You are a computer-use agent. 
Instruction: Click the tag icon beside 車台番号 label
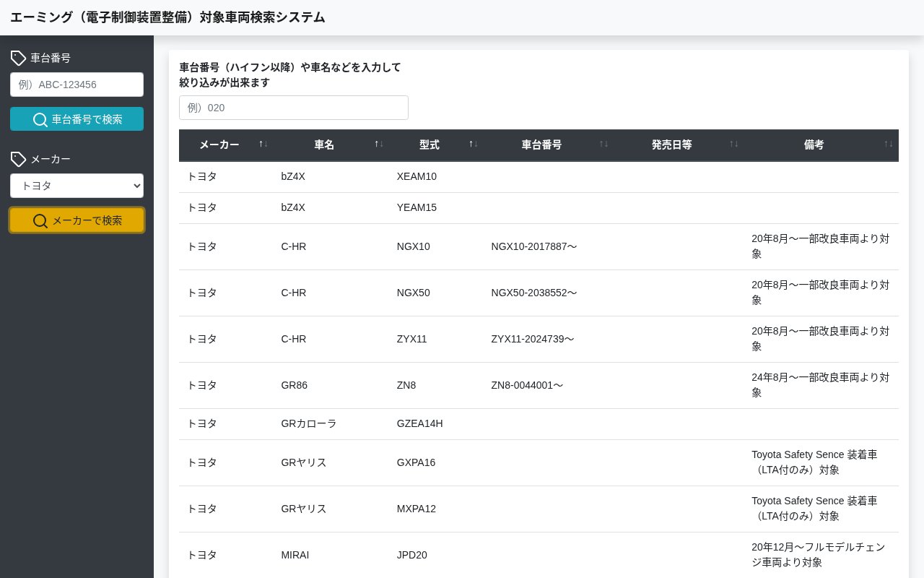click(18, 58)
